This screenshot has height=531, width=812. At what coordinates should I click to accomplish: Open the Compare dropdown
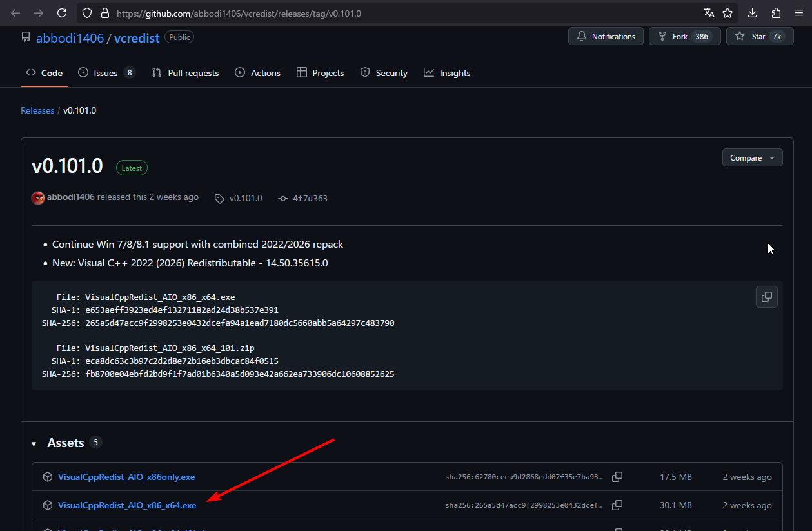click(x=752, y=158)
